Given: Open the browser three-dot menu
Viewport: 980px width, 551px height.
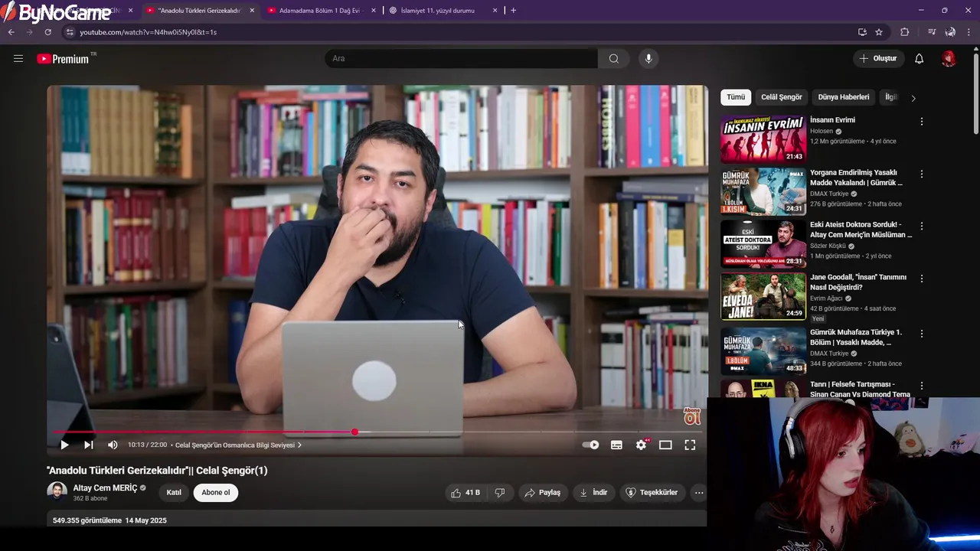Looking at the screenshot, I should click(x=969, y=32).
